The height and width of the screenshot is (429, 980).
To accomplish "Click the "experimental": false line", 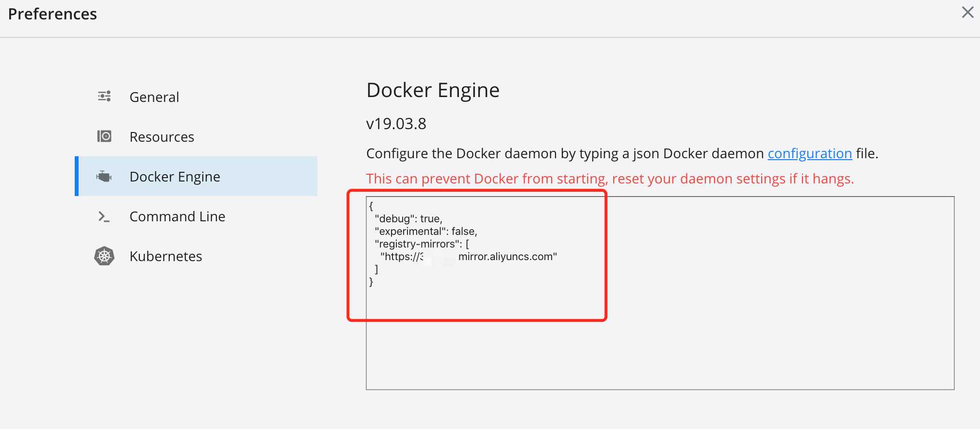I will [426, 231].
